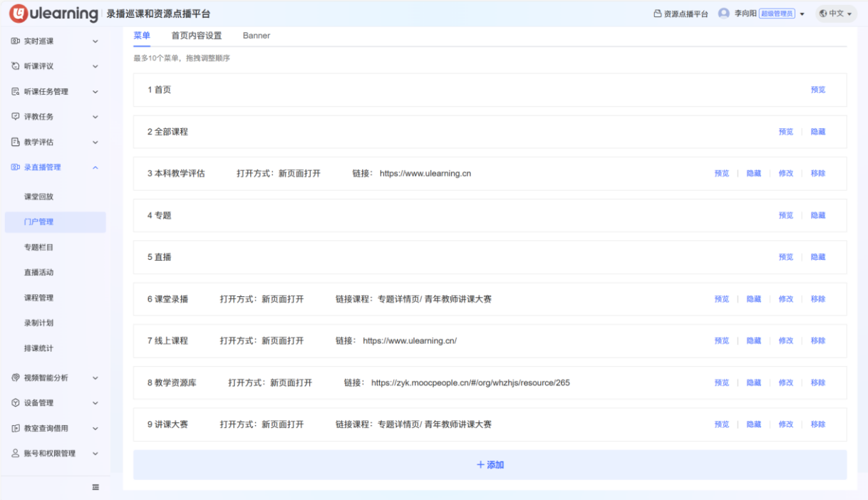This screenshot has width=868, height=500.
Task: Switch to the 首页内容设置 tab
Action: (196, 36)
